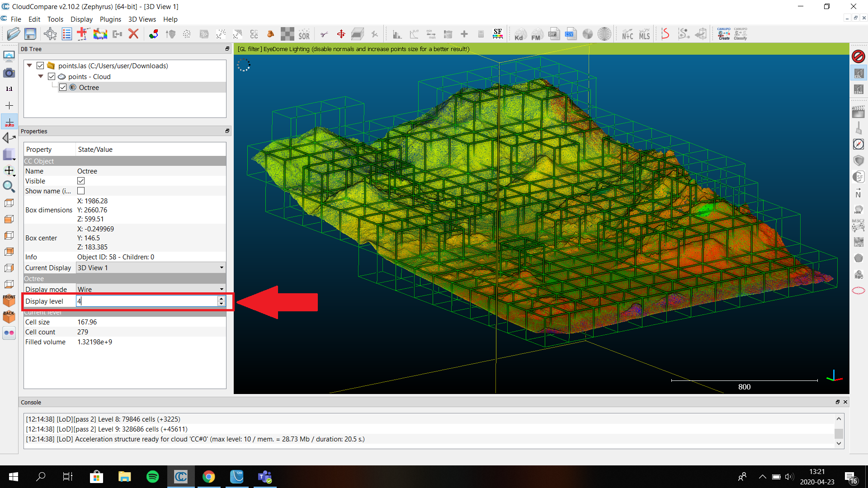Viewport: 868px width, 488px height.
Task: Enable Show name in 3D view
Action: [x=81, y=191]
